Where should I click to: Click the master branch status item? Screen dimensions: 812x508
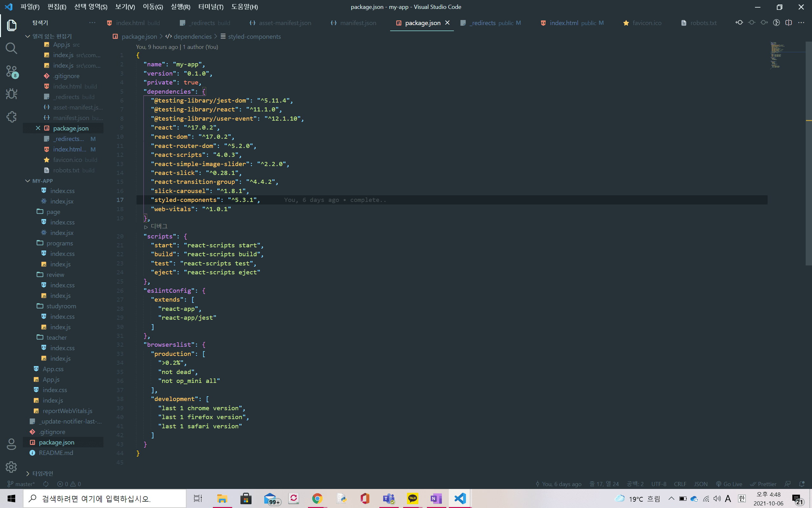point(21,484)
